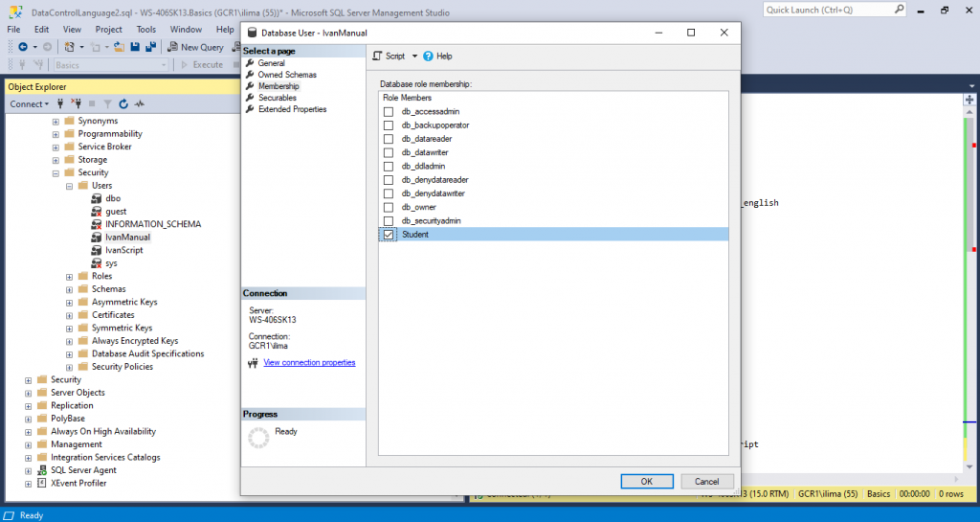Click the guest user icon

click(x=97, y=212)
